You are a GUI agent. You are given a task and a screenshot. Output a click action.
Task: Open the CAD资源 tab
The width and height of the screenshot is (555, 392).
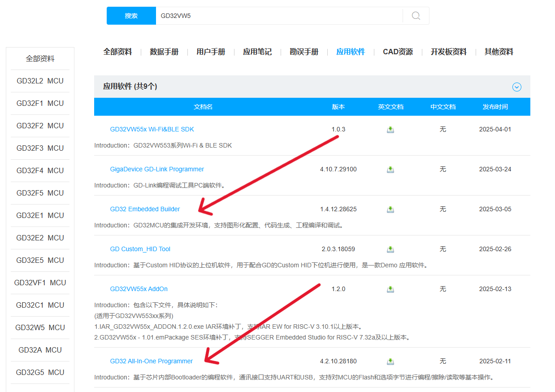coord(398,52)
